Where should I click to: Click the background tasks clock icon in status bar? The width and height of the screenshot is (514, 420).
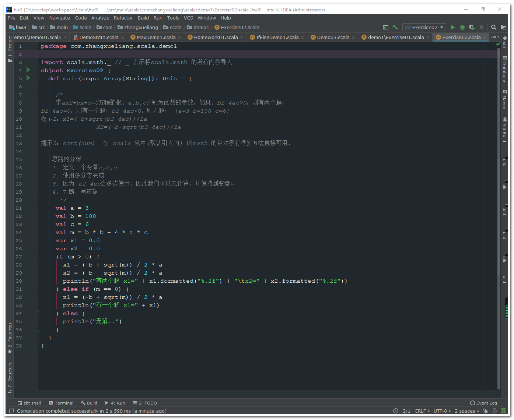(396, 411)
